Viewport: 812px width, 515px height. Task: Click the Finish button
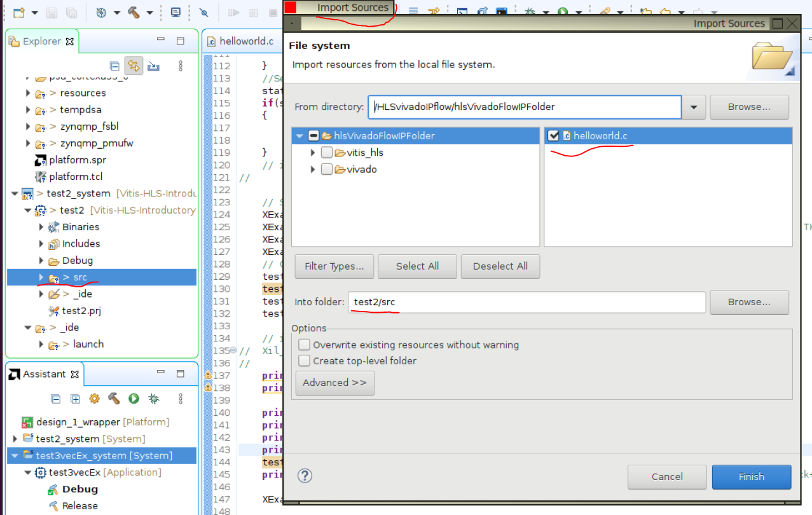(x=751, y=476)
